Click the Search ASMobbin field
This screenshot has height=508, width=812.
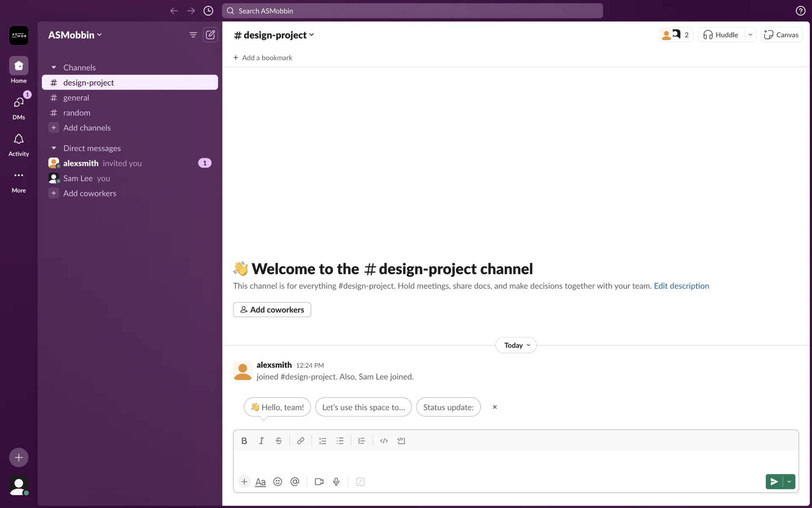pos(412,11)
